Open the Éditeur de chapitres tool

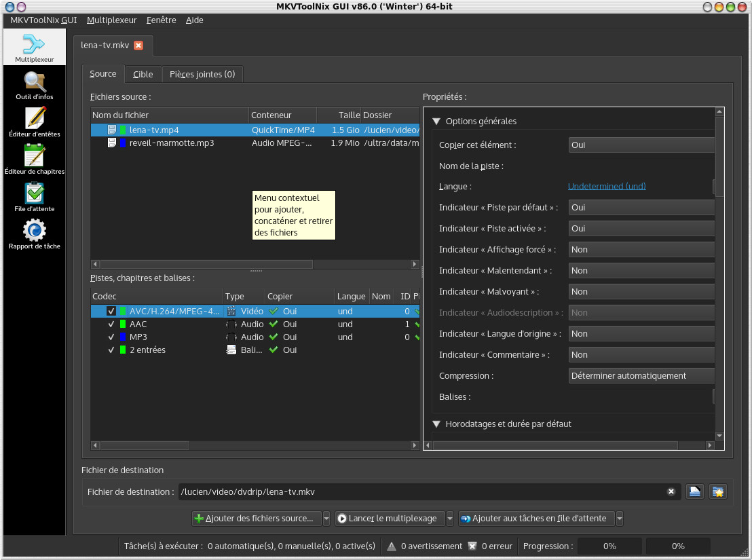pos(35,160)
